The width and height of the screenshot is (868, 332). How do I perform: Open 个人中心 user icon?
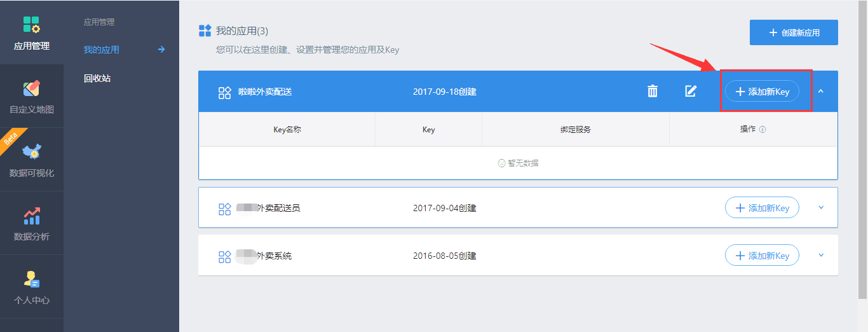(x=32, y=279)
